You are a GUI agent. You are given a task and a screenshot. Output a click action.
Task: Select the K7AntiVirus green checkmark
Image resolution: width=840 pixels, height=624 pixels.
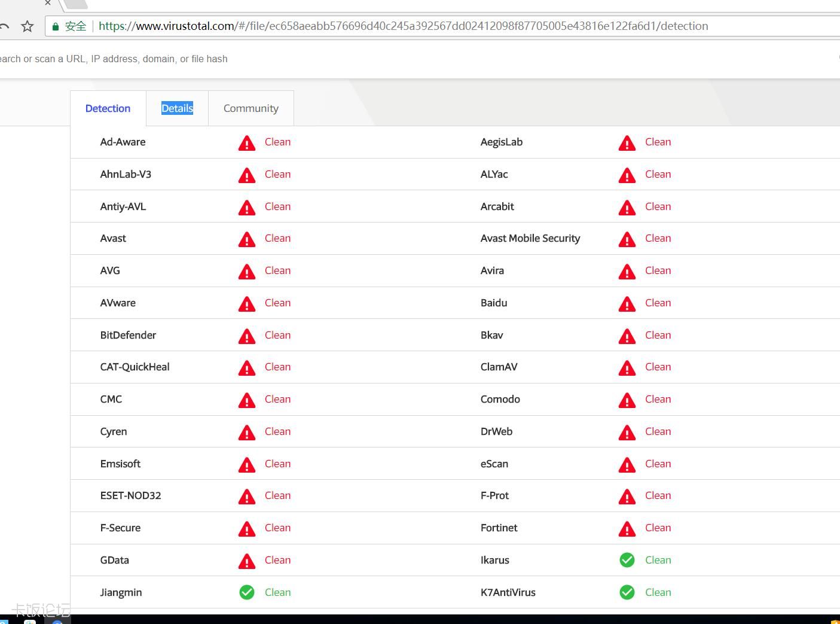[627, 592]
